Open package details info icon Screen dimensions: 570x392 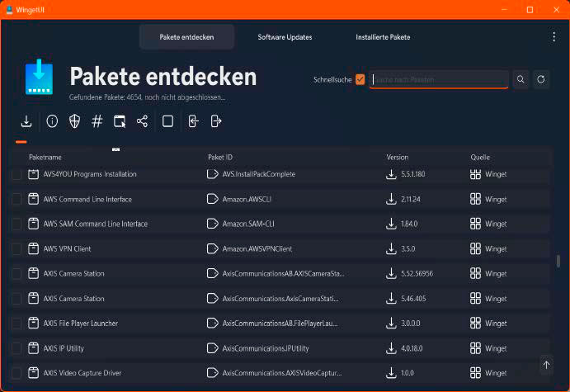52,121
